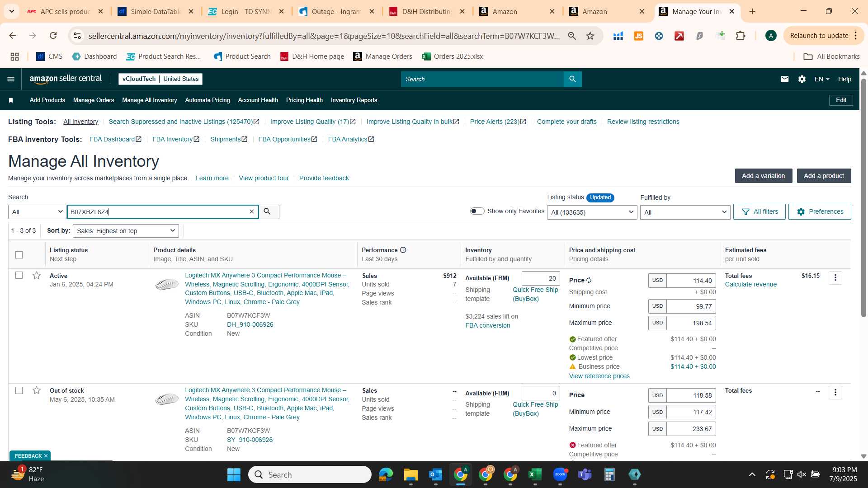Image resolution: width=868 pixels, height=488 pixels.
Task: Open the Active listing's three-dot menu
Action: point(835,278)
